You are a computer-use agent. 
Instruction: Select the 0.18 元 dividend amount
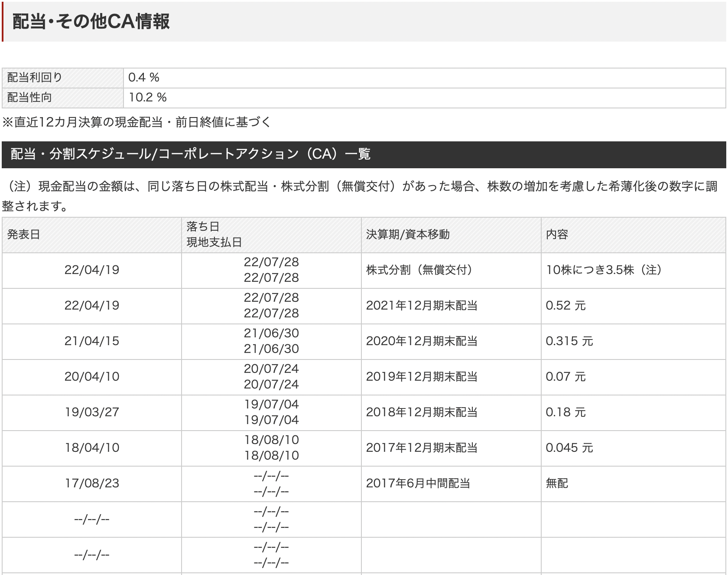565,412
